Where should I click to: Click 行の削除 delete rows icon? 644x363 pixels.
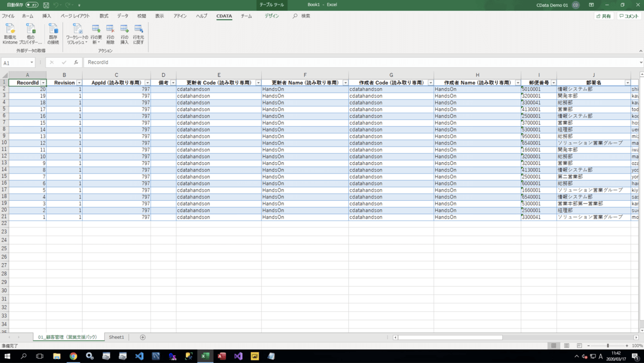pos(110,34)
